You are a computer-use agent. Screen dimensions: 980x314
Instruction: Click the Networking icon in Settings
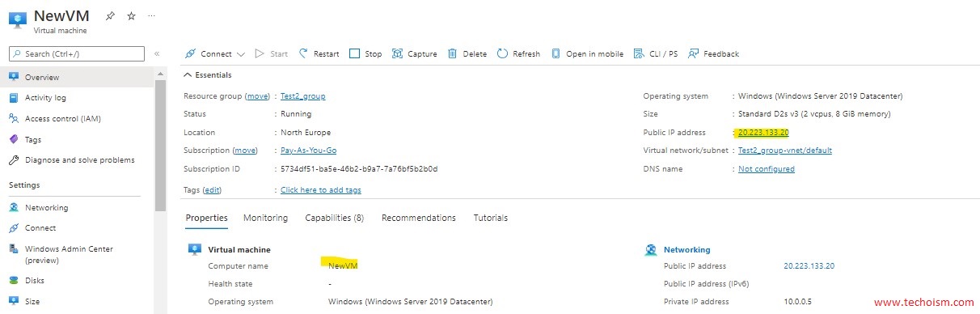coord(14,207)
